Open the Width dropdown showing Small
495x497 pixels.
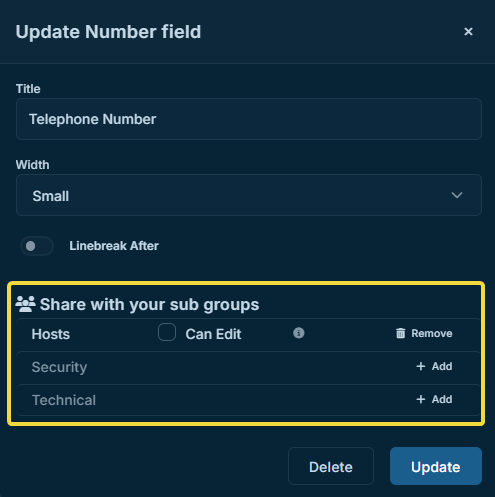coord(249,195)
